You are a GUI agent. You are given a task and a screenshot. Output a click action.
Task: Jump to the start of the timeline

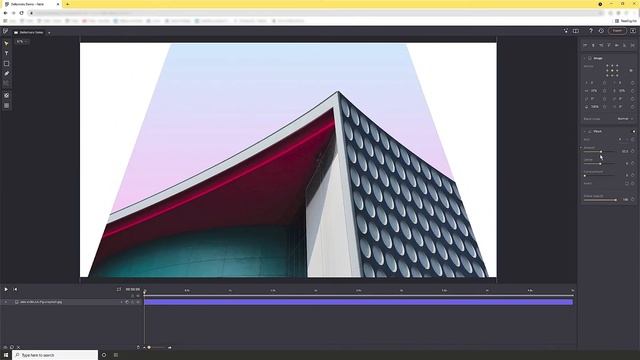15,289
